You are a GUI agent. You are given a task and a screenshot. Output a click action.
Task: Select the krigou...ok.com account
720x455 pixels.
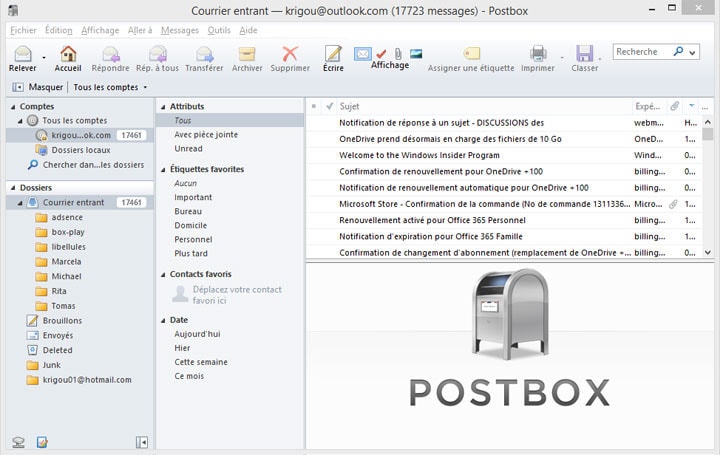point(80,135)
